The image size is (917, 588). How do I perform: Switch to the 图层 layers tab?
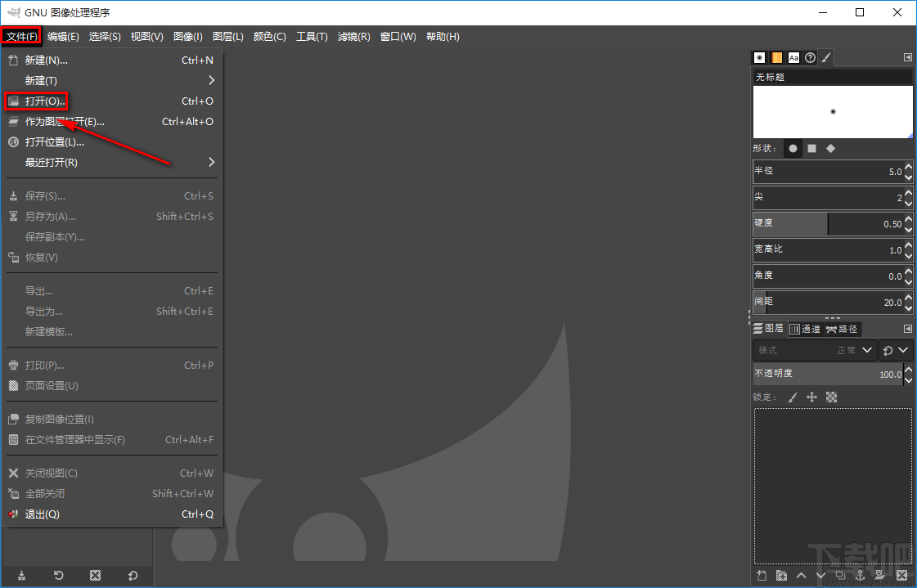pyautogui.click(x=768, y=329)
